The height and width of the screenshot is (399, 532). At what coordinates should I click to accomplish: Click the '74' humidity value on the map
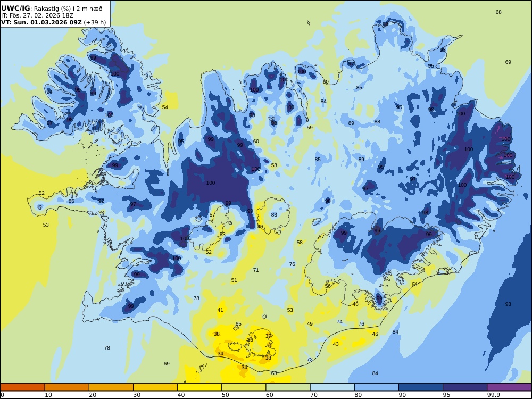pos(339,322)
